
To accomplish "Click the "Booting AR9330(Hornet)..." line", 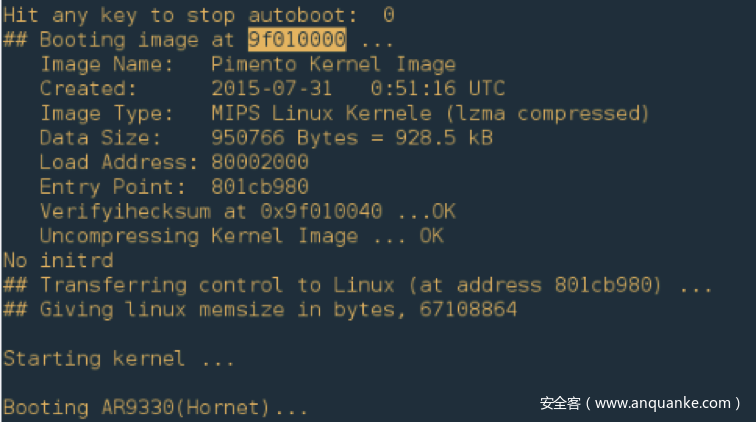I will 155,408.
